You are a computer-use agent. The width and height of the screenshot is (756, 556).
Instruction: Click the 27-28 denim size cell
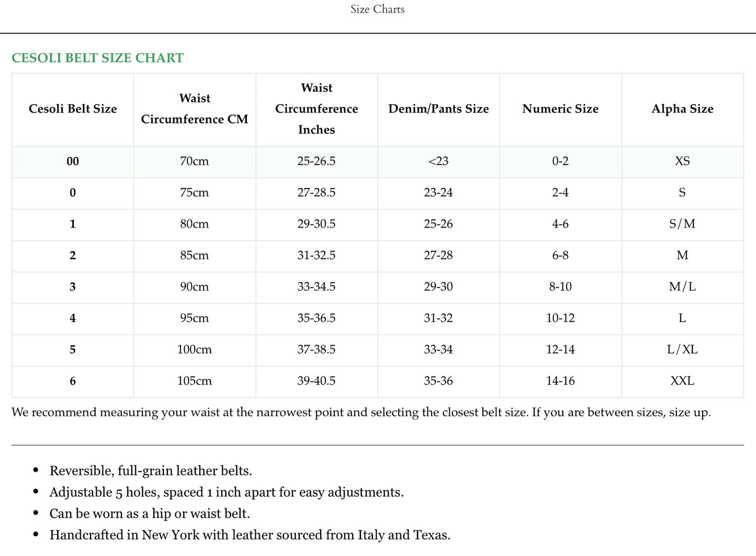pyautogui.click(x=438, y=255)
